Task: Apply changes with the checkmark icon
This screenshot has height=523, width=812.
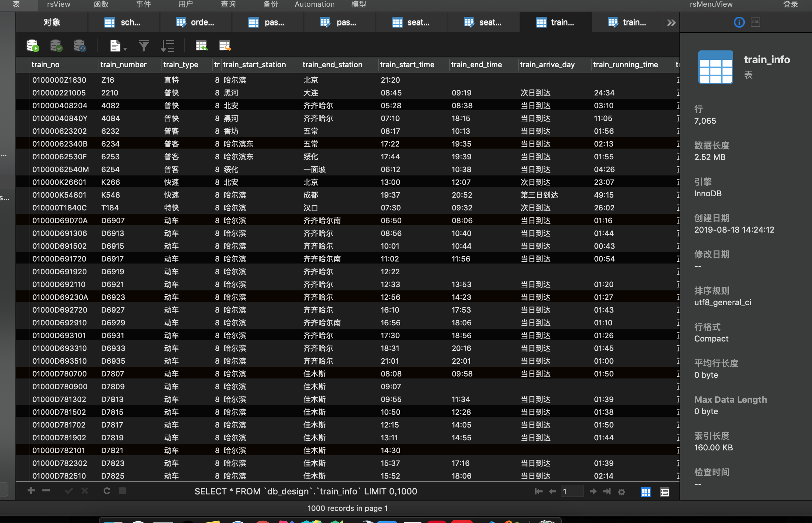Action: point(69,491)
